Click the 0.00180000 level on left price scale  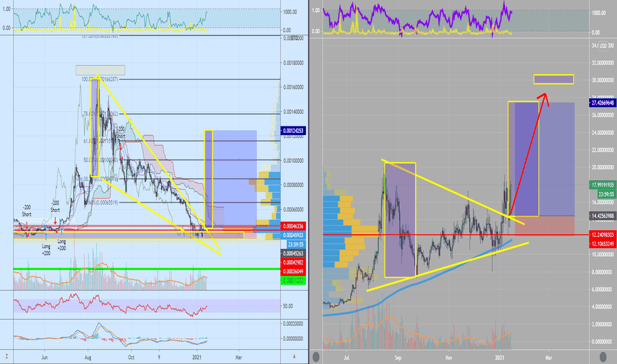tap(293, 63)
